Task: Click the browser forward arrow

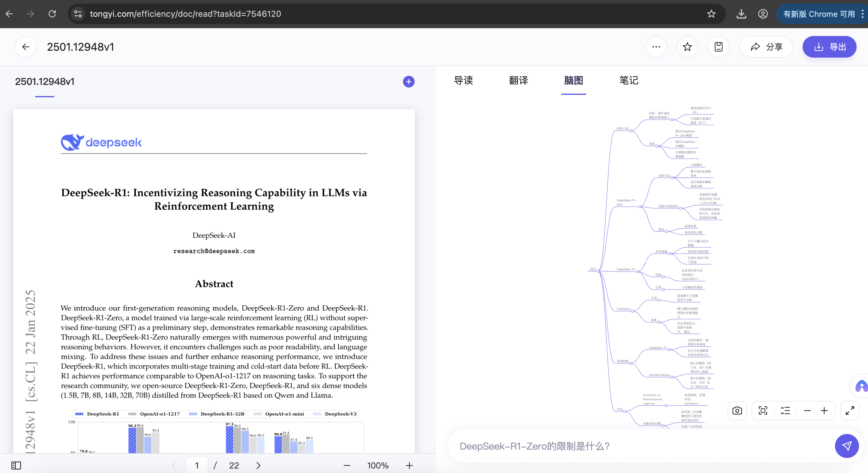Action: tap(30, 14)
